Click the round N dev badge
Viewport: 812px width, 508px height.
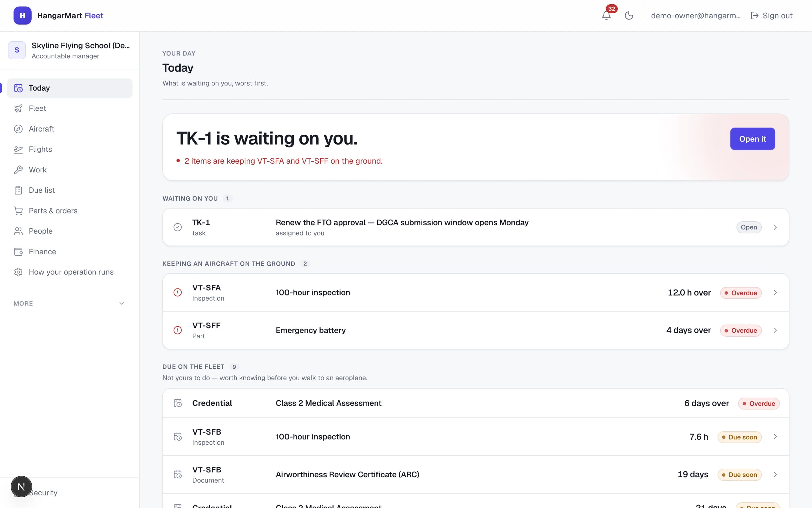(21, 487)
